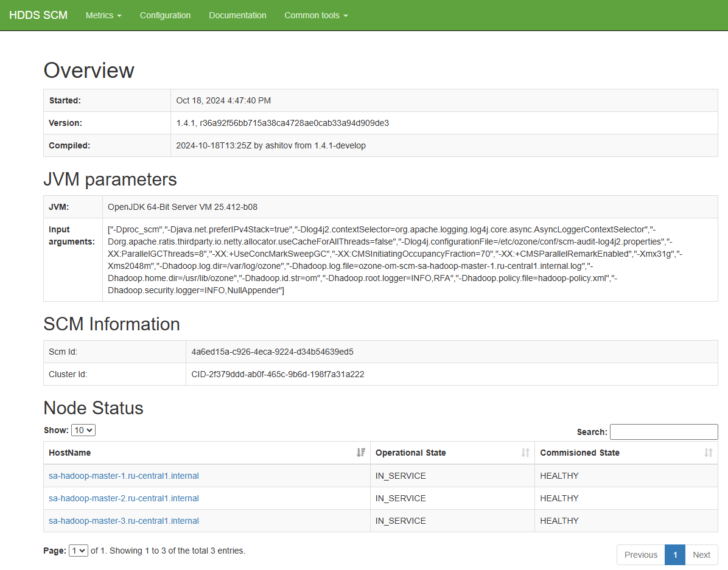Open the Show entries count selector

tap(83, 430)
